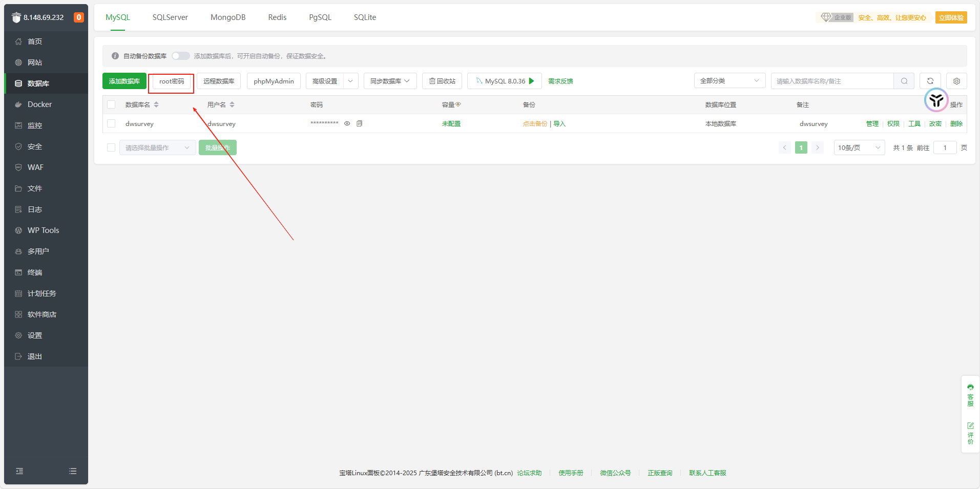Open table settings gear icon
This screenshot has width=980, height=489.
coord(956,81)
